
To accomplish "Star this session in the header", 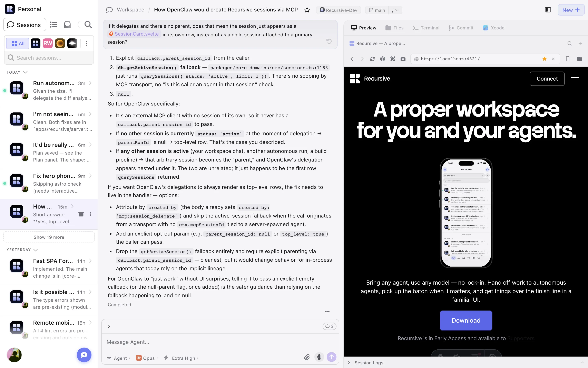I will 307,10.
